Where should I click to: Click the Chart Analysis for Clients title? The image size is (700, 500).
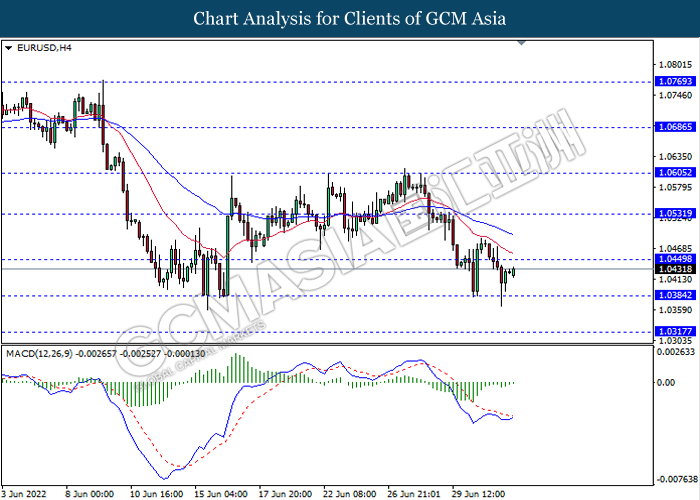(x=350, y=18)
